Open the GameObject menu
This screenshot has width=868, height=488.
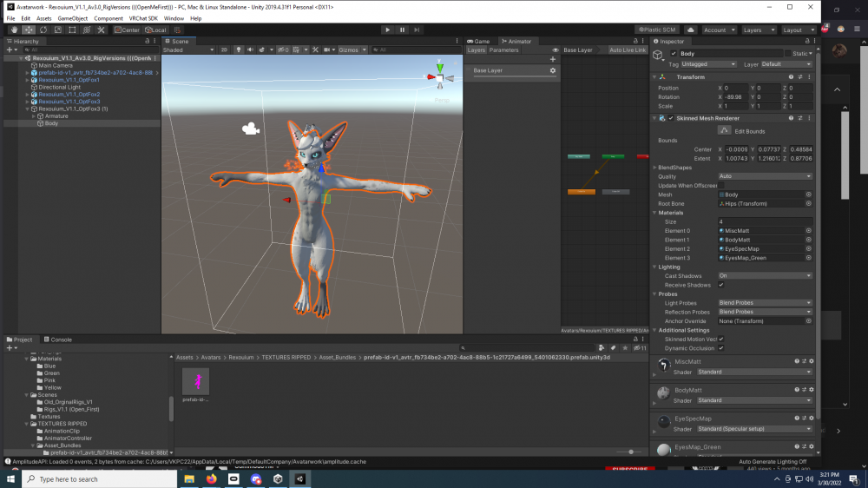pos(73,18)
